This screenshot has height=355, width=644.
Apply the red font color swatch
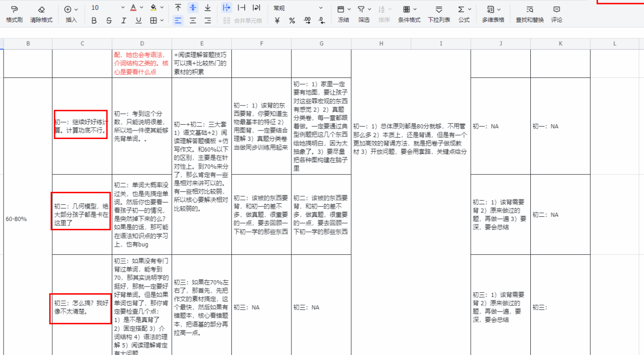(x=133, y=8)
